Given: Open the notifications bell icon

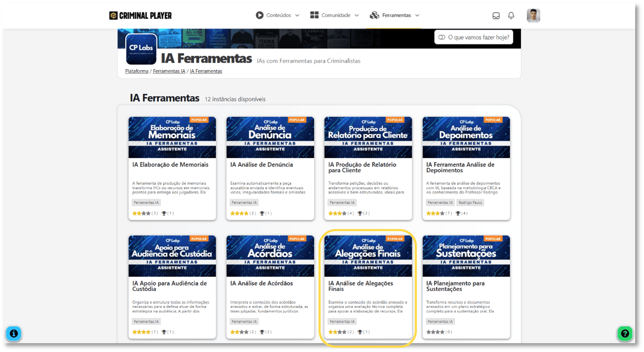Looking at the screenshot, I should coord(511,16).
